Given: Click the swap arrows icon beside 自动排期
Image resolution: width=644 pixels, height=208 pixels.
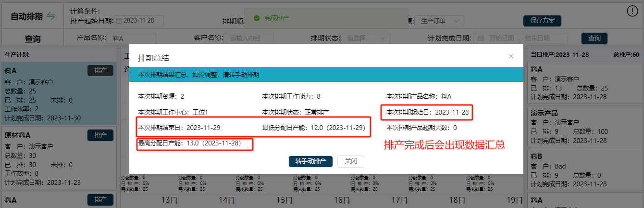Looking at the screenshot, I should coord(51,16).
